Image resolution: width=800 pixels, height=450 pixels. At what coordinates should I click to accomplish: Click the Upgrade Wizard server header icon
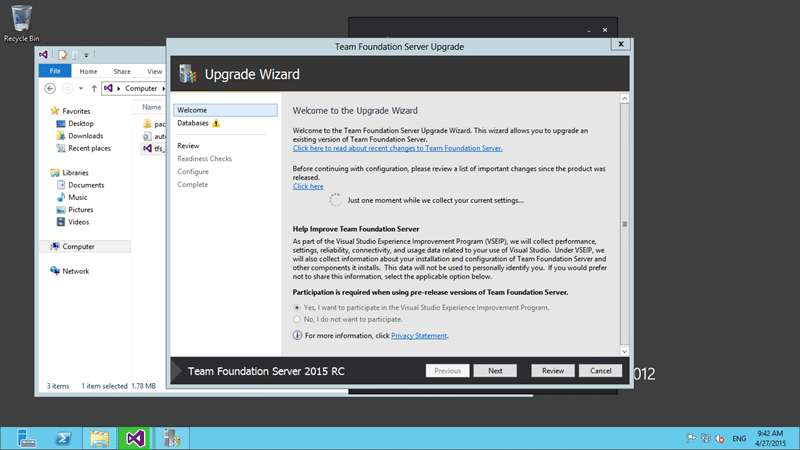(188, 74)
